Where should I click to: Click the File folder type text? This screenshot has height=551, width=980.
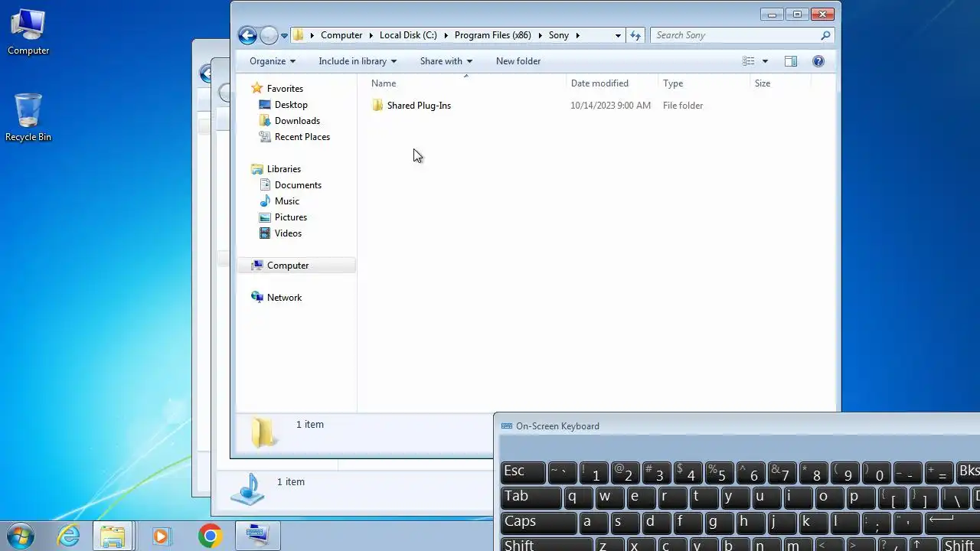pos(683,106)
